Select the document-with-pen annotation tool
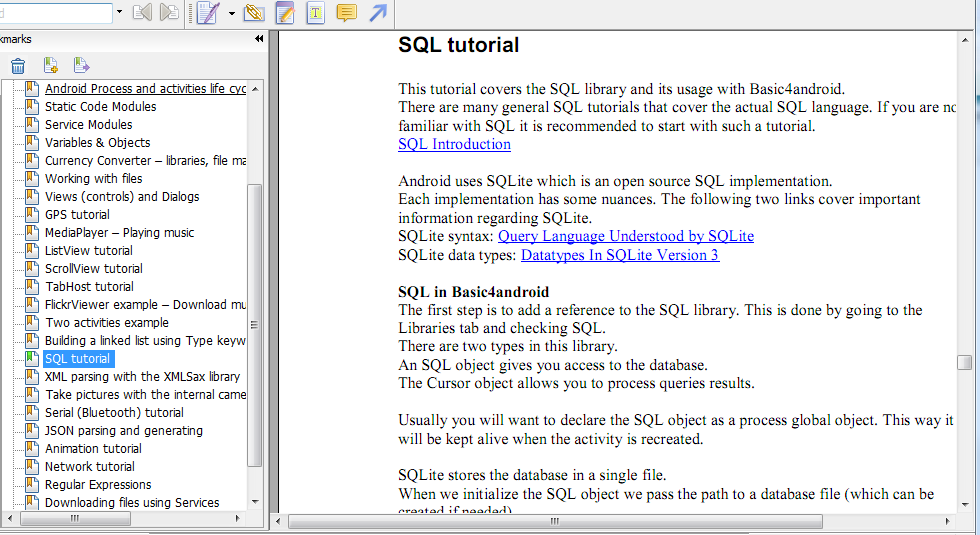The height and width of the screenshot is (535, 980). 208,12
